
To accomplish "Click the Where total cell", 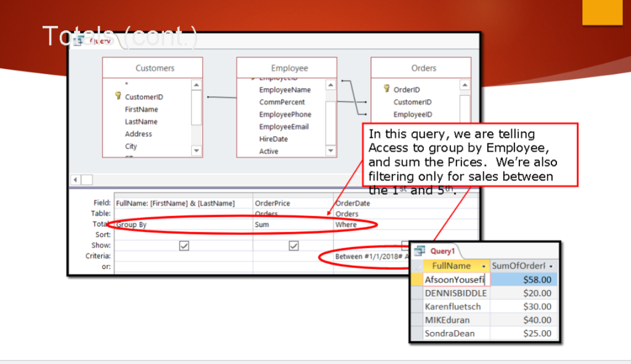I will click(x=406, y=224).
